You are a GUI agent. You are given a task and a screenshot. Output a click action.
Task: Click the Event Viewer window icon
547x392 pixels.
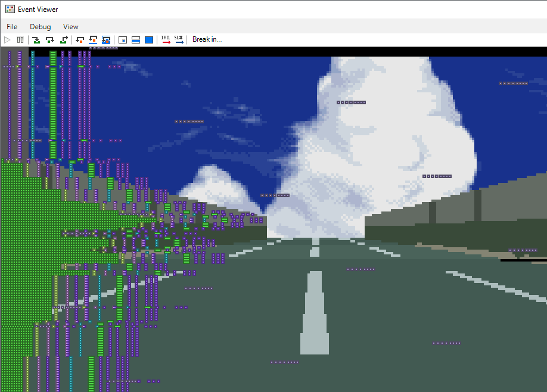coord(10,10)
